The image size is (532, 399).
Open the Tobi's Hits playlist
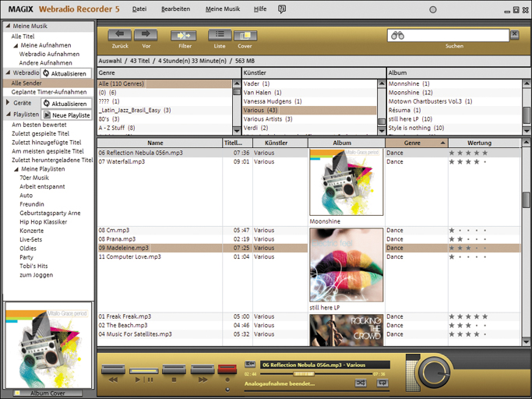(33, 266)
